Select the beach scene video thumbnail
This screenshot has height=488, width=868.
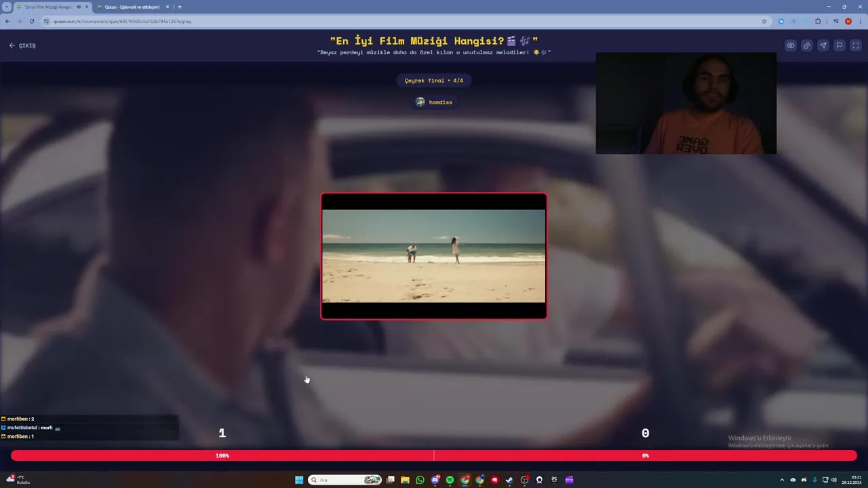[434, 256]
